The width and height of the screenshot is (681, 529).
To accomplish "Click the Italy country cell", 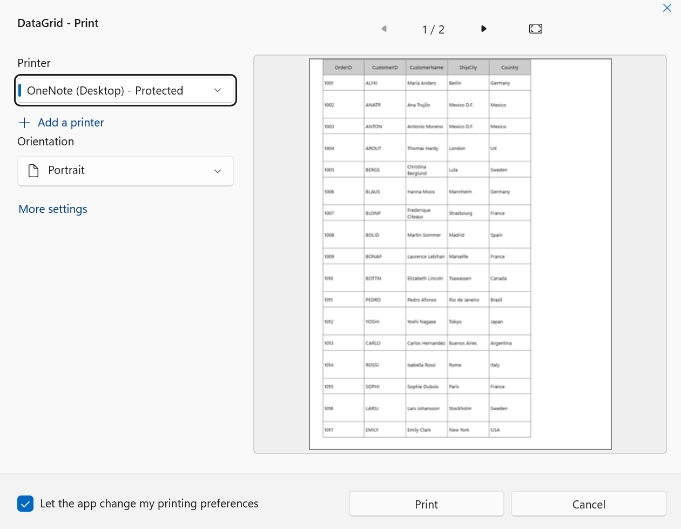I will [x=509, y=365].
